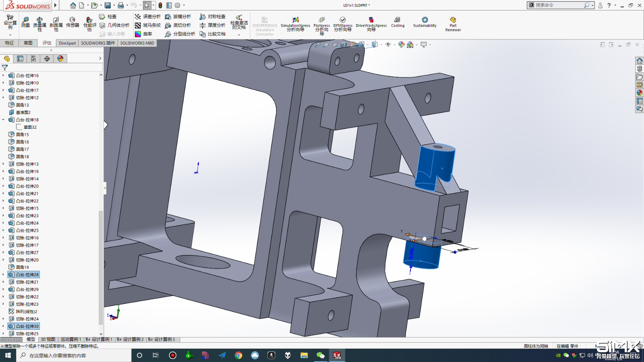644x362 pixels.
Task: Open View Palette in task pane
Action: tap(639, 85)
